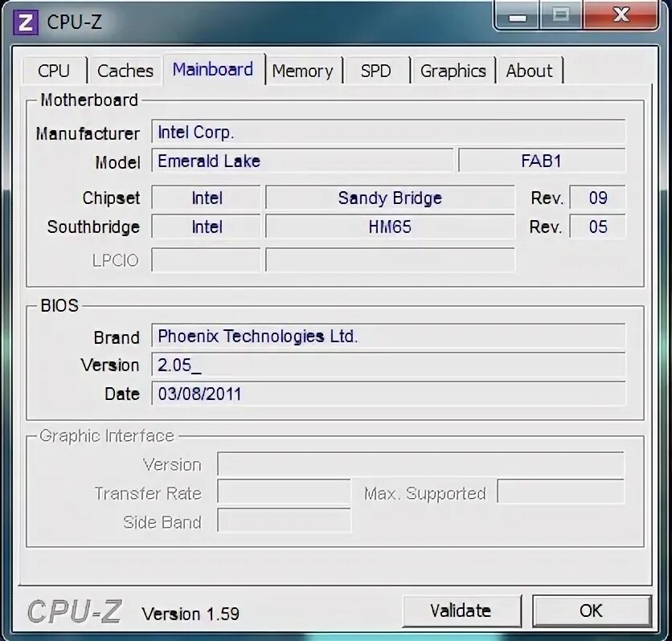
Task: Click the OK button
Action: 592,610
